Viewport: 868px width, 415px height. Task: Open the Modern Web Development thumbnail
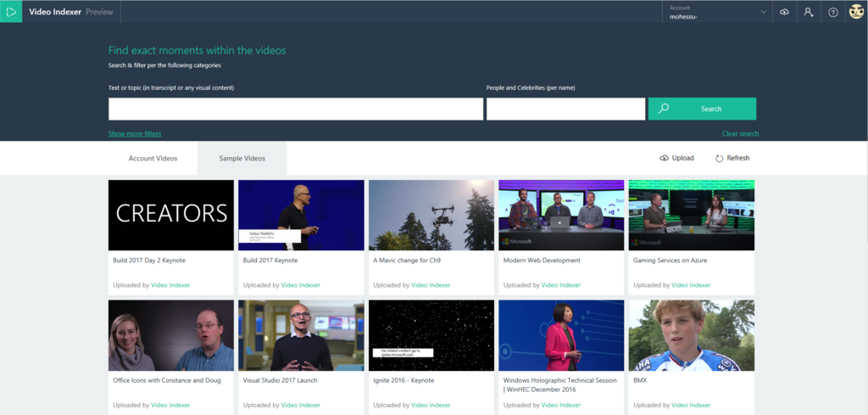561,215
